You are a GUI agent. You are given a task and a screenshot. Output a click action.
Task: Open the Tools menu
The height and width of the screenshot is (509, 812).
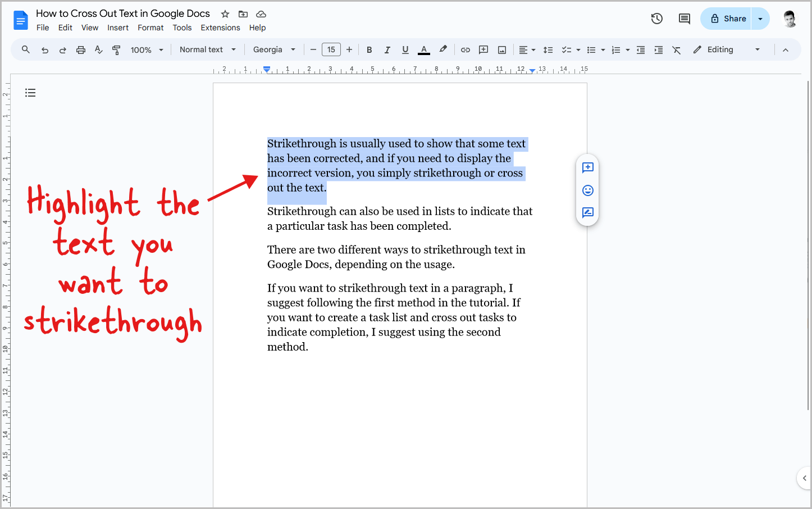[182, 28]
